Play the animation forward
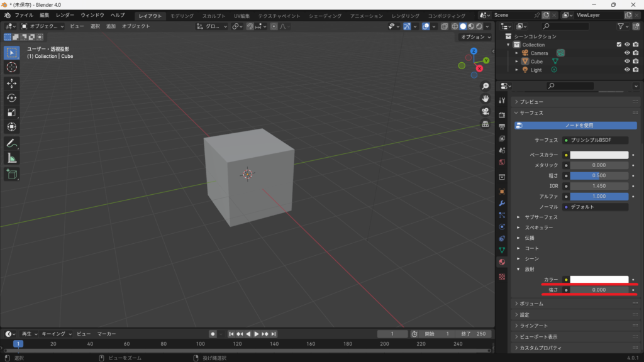This screenshot has width=644, height=362. click(257, 334)
